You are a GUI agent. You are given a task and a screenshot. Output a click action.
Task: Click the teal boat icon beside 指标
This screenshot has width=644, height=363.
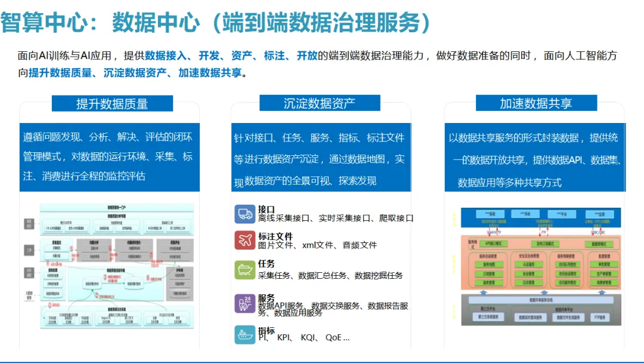(x=245, y=334)
